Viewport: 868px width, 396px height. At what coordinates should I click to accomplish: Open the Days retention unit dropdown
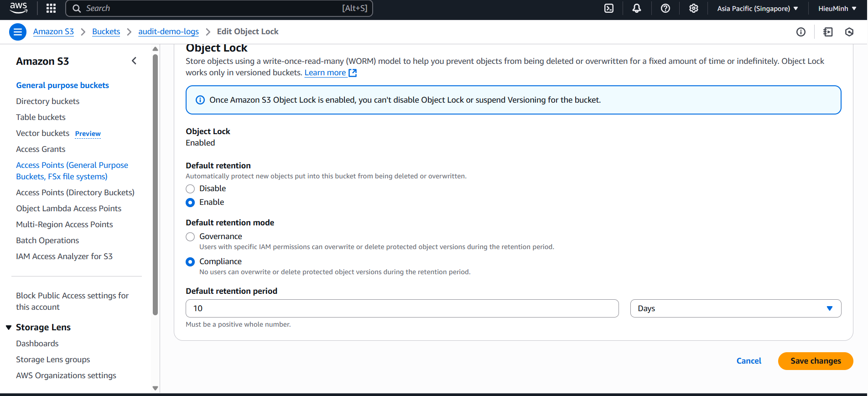point(736,308)
